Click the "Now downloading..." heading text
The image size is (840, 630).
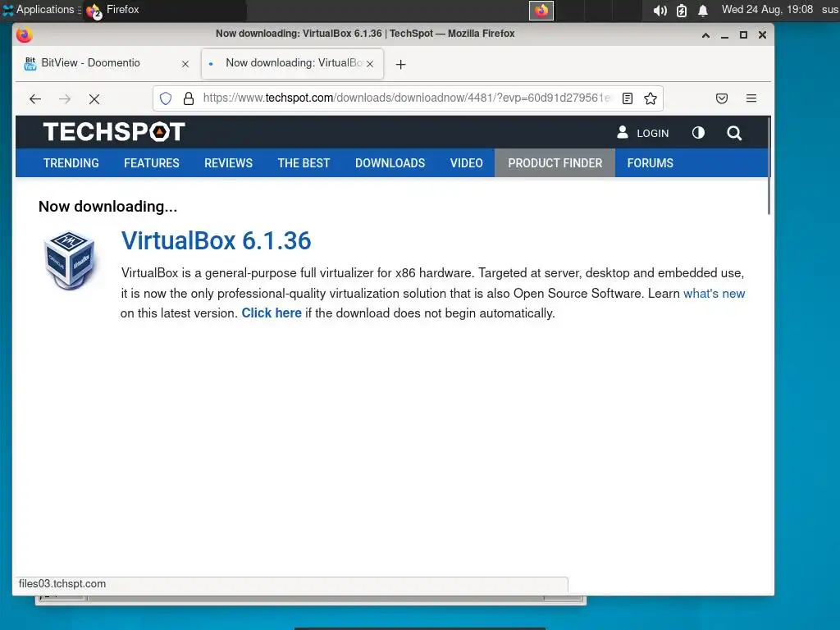point(107,207)
